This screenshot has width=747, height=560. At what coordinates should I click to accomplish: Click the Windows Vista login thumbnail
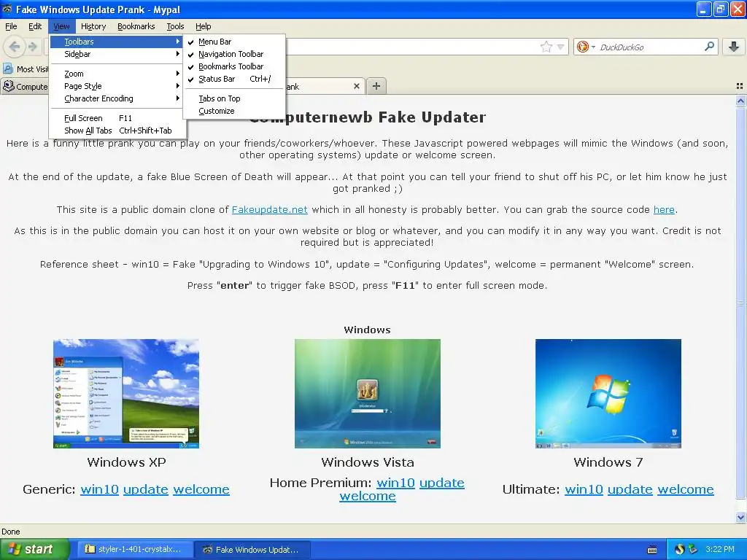(x=368, y=393)
